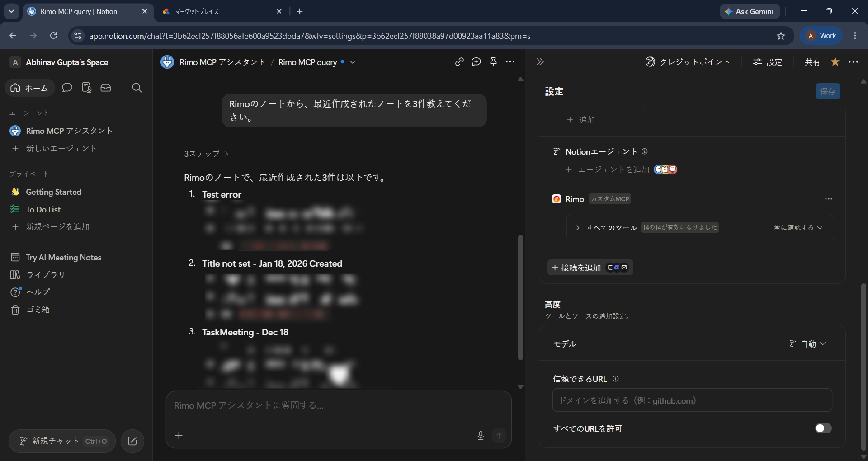Open Try AI Meeting Notes

(63, 258)
